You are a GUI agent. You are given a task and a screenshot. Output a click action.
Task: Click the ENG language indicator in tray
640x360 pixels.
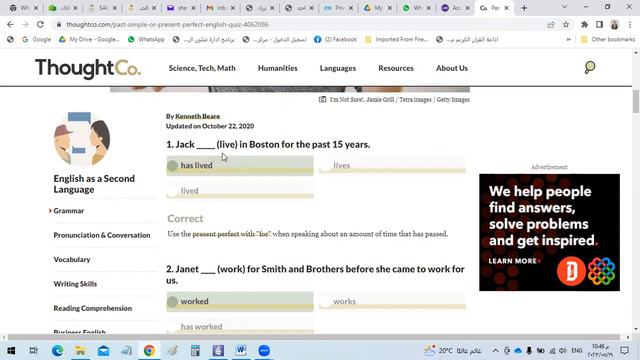click(x=576, y=351)
